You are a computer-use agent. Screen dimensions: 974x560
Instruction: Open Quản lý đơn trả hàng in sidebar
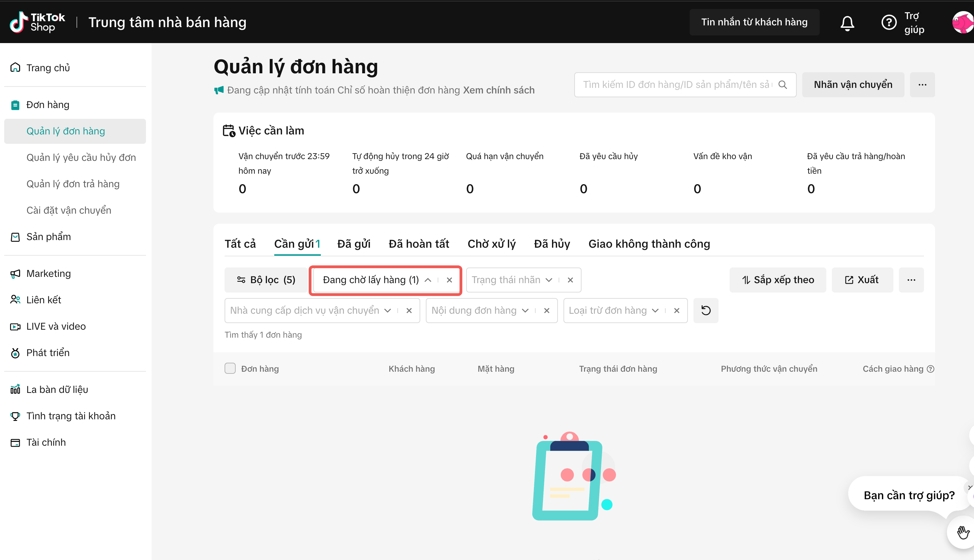coord(73,184)
